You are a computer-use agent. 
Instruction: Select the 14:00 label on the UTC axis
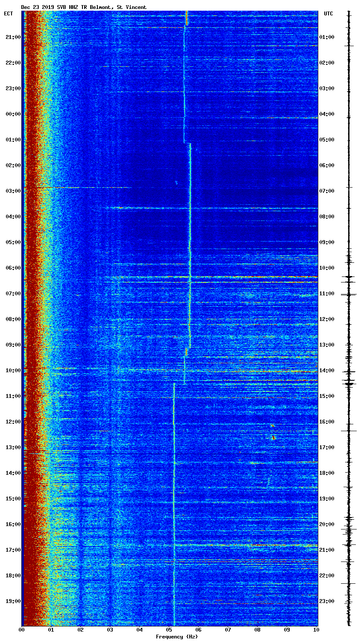(327, 370)
